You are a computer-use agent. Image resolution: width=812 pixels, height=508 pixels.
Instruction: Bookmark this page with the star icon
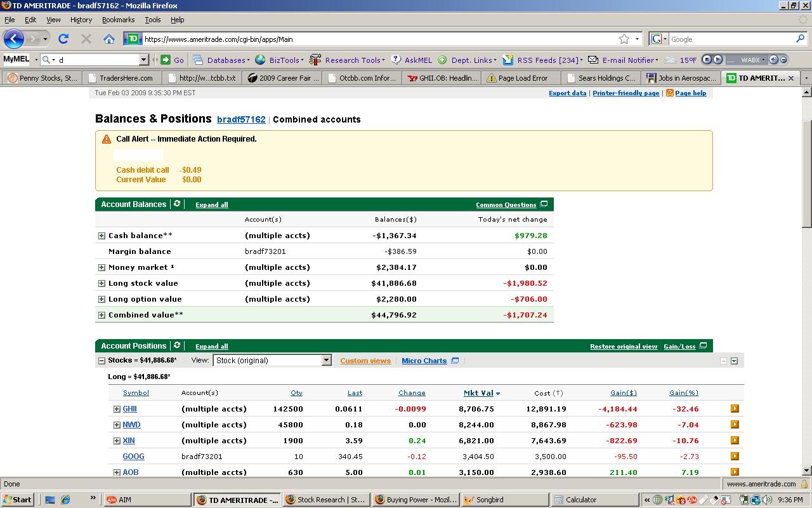pyautogui.click(x=624, y=39)
